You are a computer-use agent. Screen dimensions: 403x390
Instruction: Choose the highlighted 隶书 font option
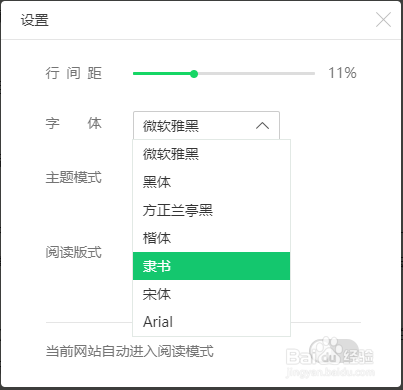[x=212, y=266]
